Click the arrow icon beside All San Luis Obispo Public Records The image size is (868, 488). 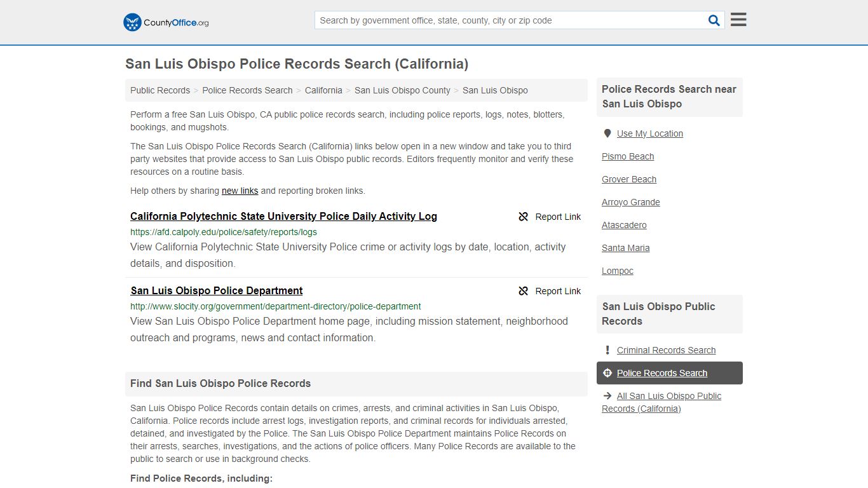coord(607,396)
